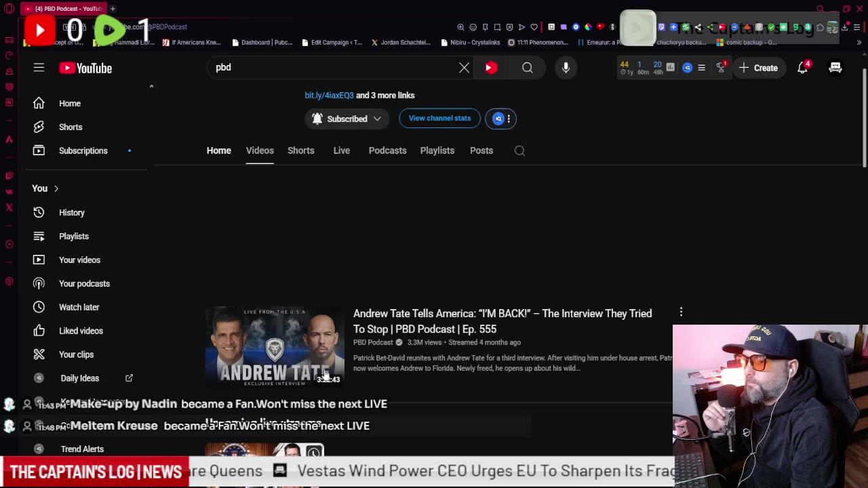Show the 'and 3 more links' list
This screenshot has height=488, width=868.
[385, 96]
